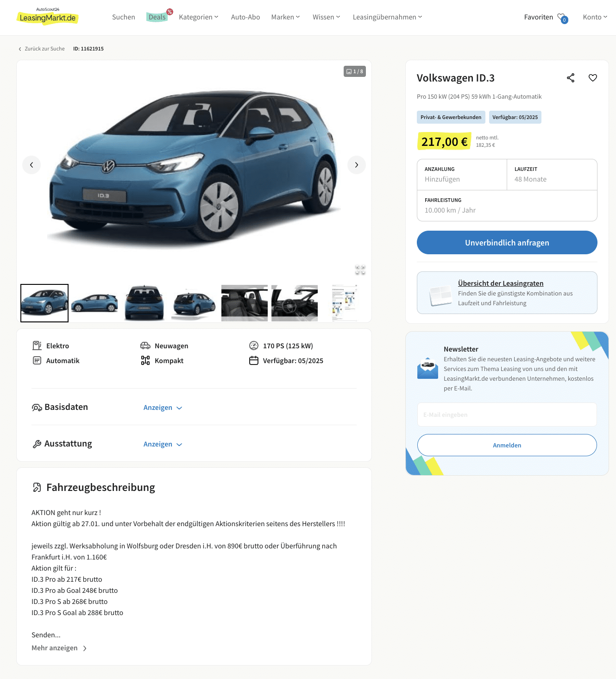Click the image counter 1/8 badge
Image resolution: width=616 pixels, height=679 pixels.
355,71
